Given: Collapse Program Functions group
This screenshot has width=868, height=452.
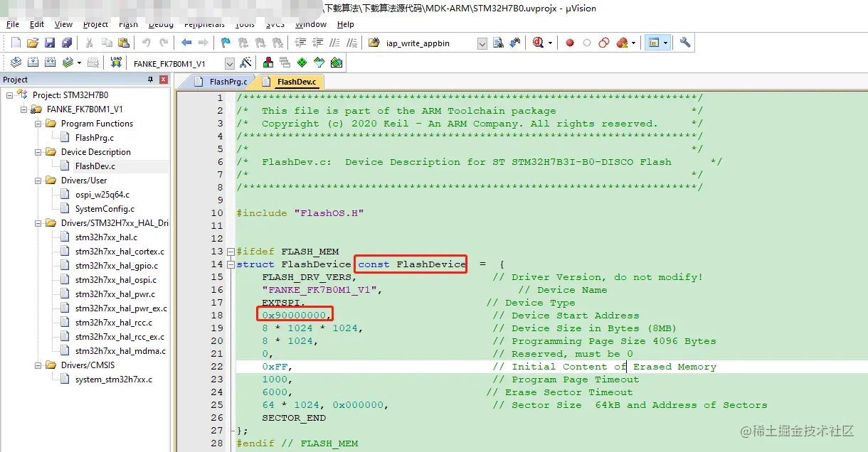Looking at the screenshot, I should 38,124.
